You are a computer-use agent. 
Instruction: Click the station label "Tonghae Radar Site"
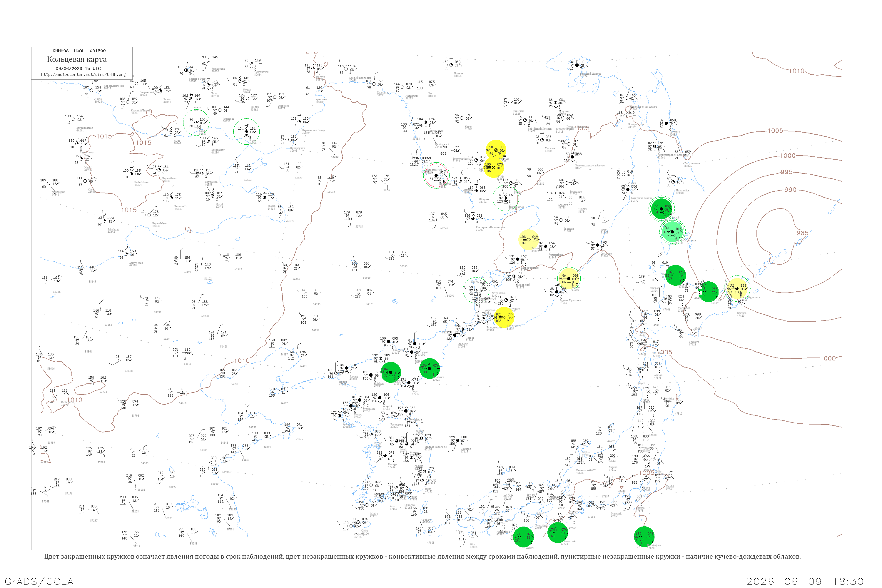coord(435,447)
